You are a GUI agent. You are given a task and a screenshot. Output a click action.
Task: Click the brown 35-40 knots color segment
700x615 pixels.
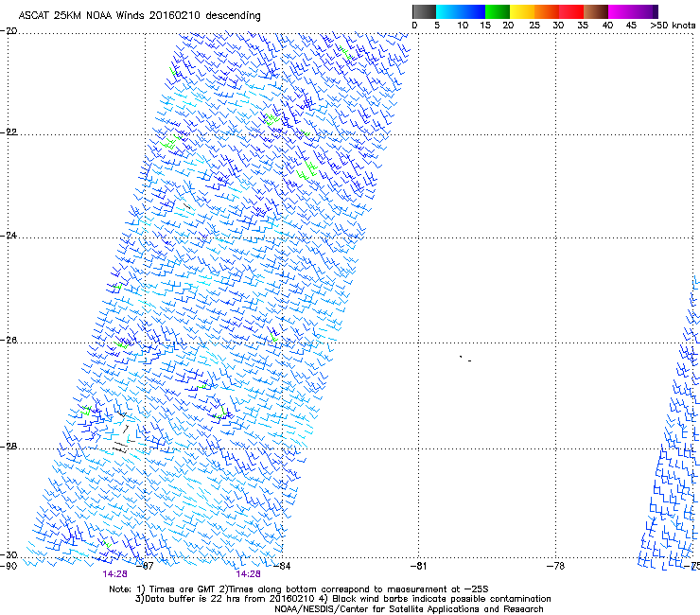[596, 11]
